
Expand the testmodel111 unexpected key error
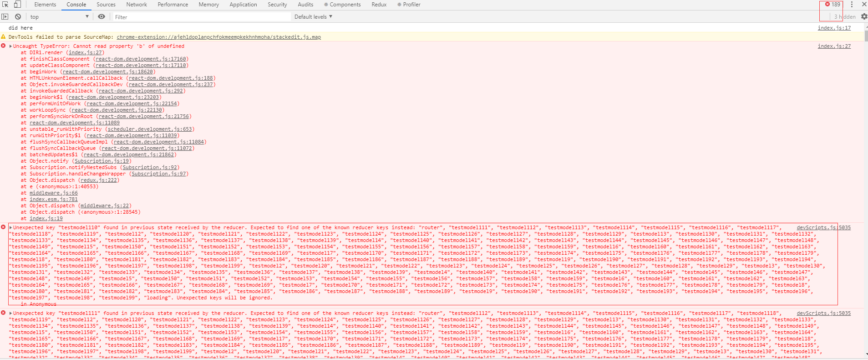(x=10, y=313)
